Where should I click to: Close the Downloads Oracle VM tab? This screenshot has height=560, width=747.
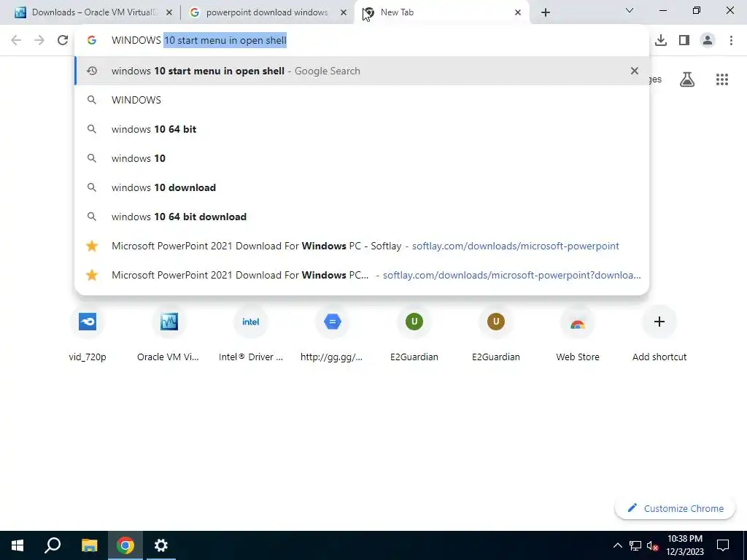(x=169, y=12)
